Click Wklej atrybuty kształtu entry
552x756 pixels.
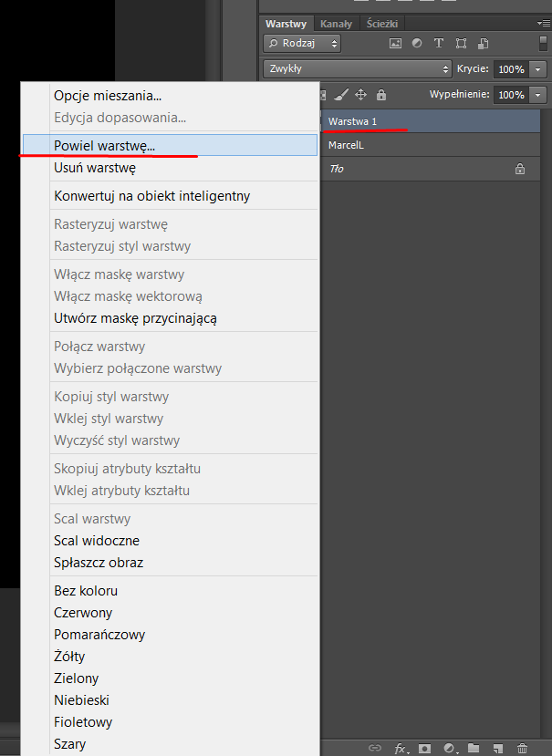coord(170,491)
